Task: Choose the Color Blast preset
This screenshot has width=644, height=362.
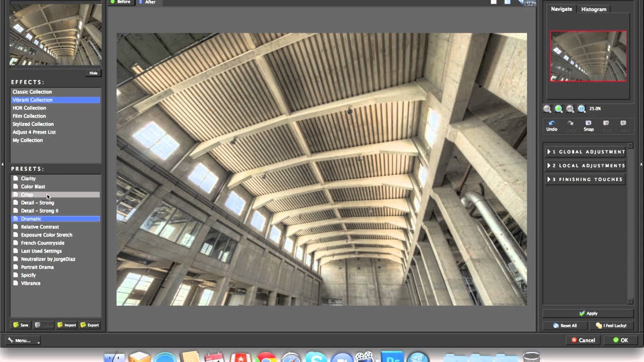Action: (x=56, y=187)
